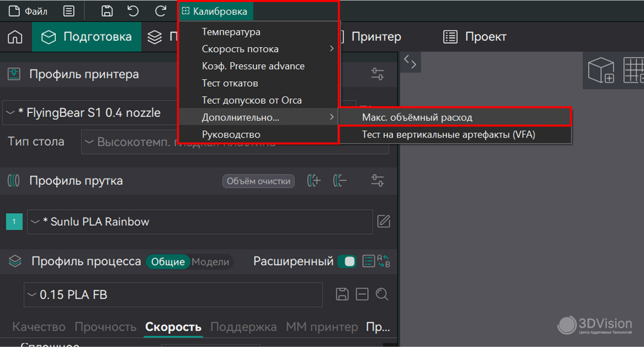The width and height of the screenshot is (644, 347).
Task: Open the Home screen icon
Action: [x=15, y=37]
